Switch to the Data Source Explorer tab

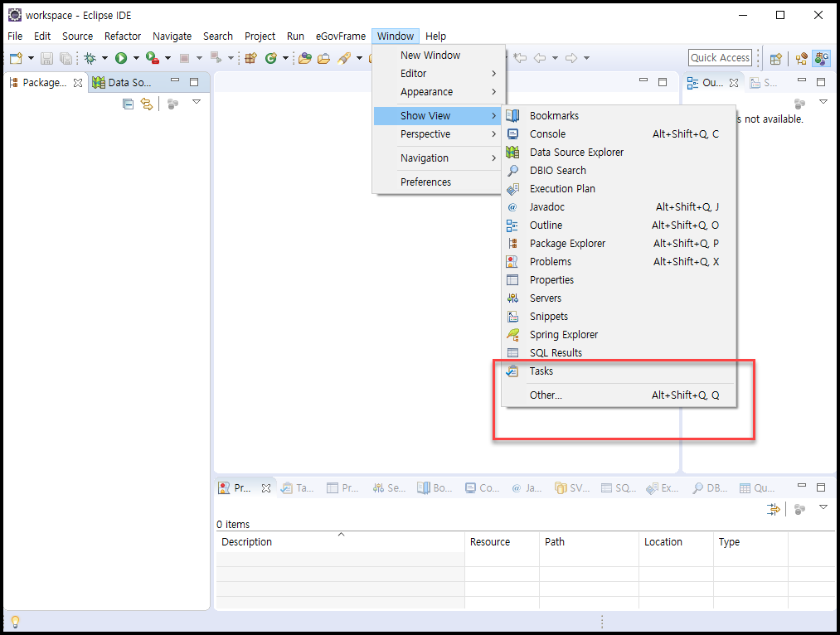pos(123,82)
